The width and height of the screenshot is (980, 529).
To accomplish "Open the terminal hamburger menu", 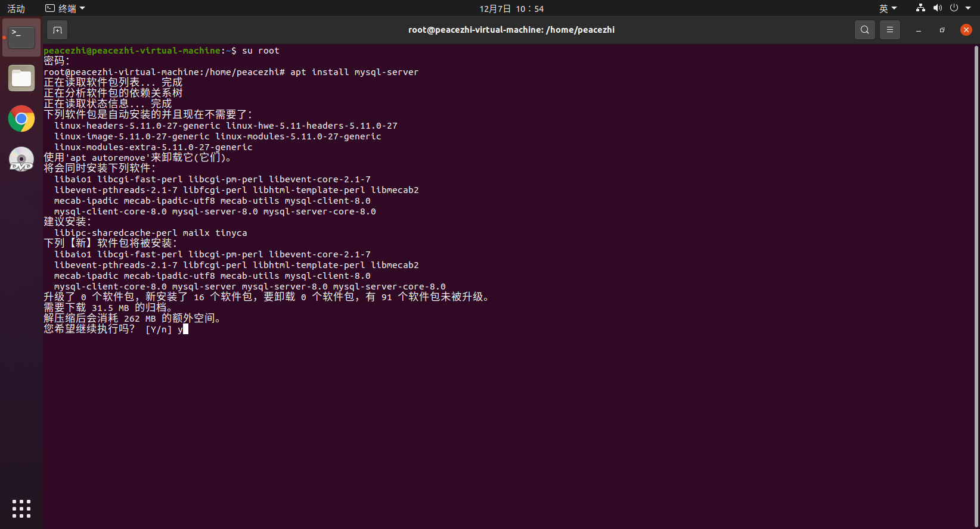I will [890, 30].
